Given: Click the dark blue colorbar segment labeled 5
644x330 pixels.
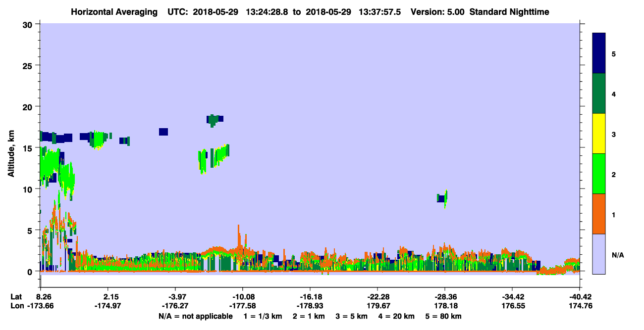Looking at the screenshot, I should point(599,53).
